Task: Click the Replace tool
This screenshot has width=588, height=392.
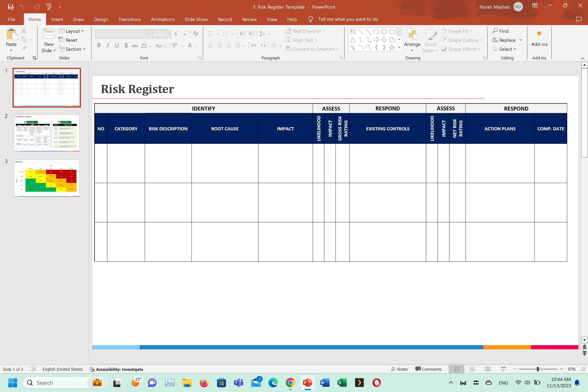Action: pos(506,40)
